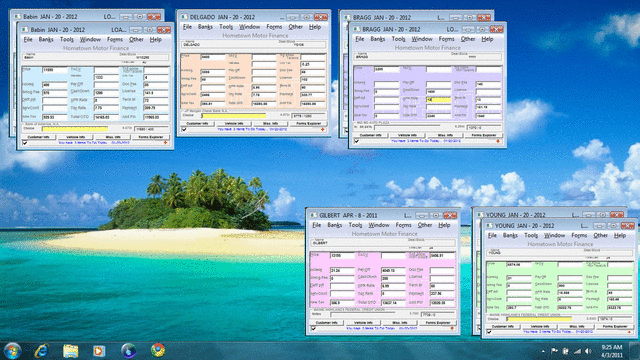Click the highlighted yellow APR Rate field in BRAGG
This screenshot has width=640, height=360.
pyautogui.click(x=438, y=99)
